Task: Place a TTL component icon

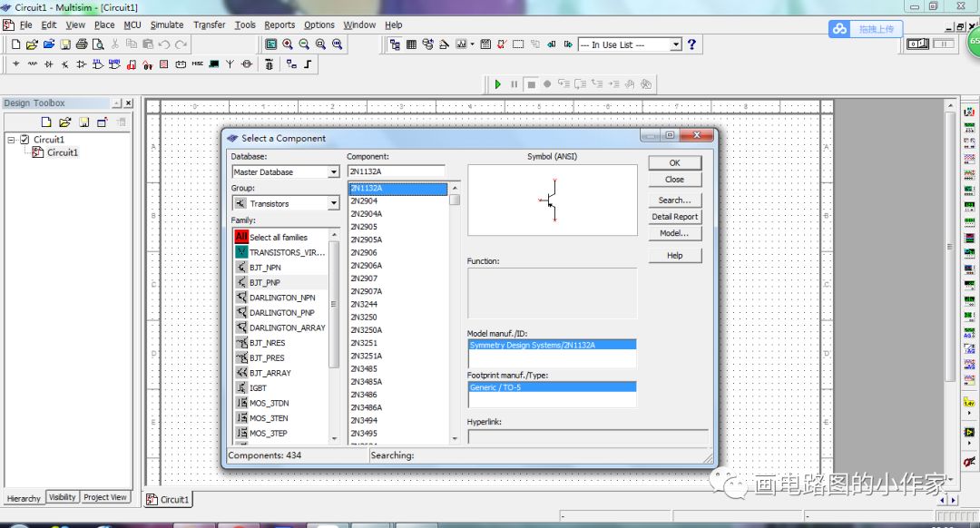Action: (x=98, y=64)
